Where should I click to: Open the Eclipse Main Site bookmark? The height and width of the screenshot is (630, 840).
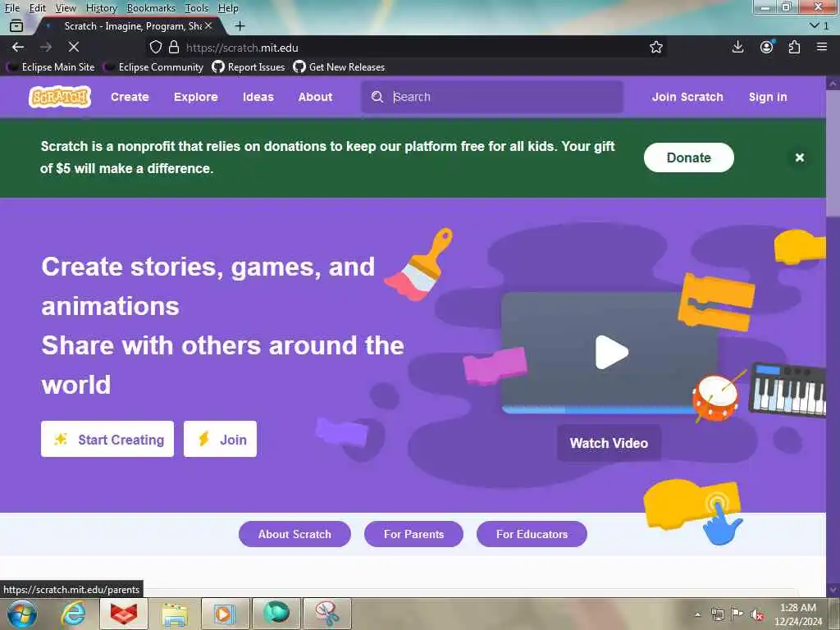[52, 67]
